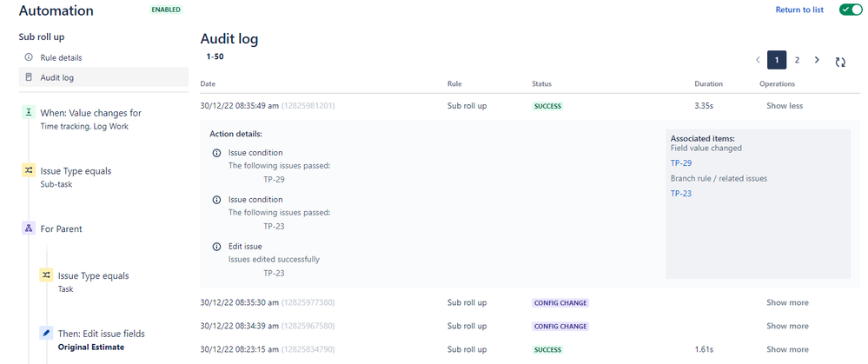
Task: Click the 1.61s duration value
Action: (x=703, y=349)
